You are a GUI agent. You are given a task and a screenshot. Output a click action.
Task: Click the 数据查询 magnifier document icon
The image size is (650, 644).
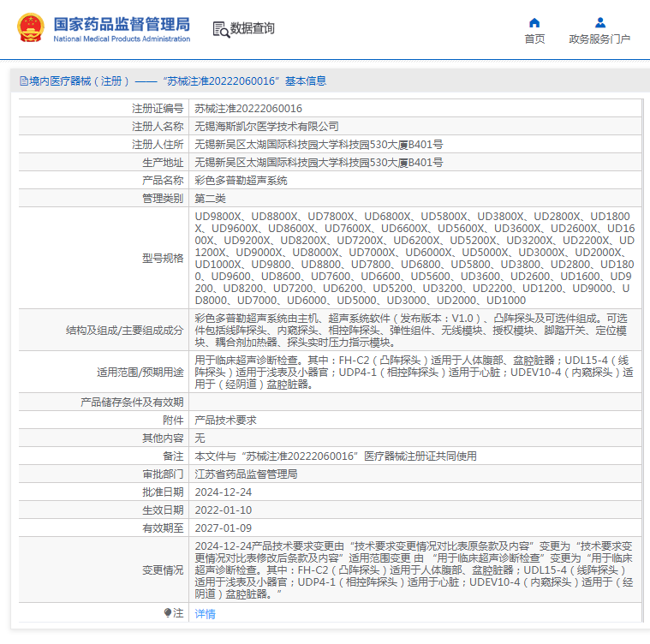tap(221, 29)
